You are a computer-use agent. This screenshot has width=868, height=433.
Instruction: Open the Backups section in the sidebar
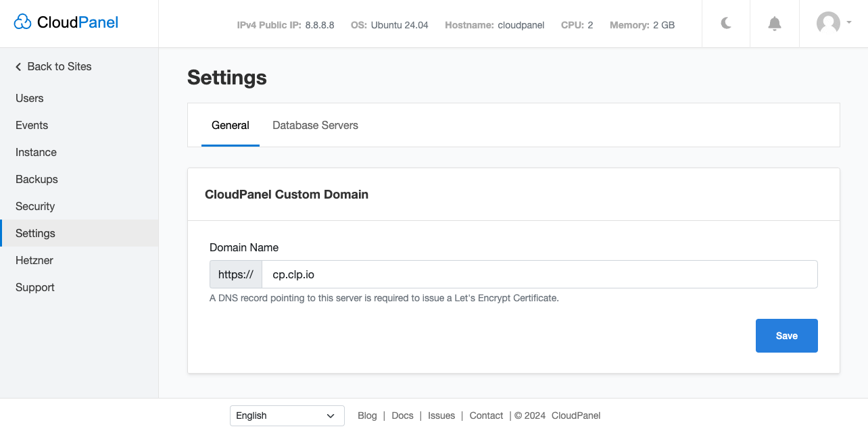click(x=37, y=179)
